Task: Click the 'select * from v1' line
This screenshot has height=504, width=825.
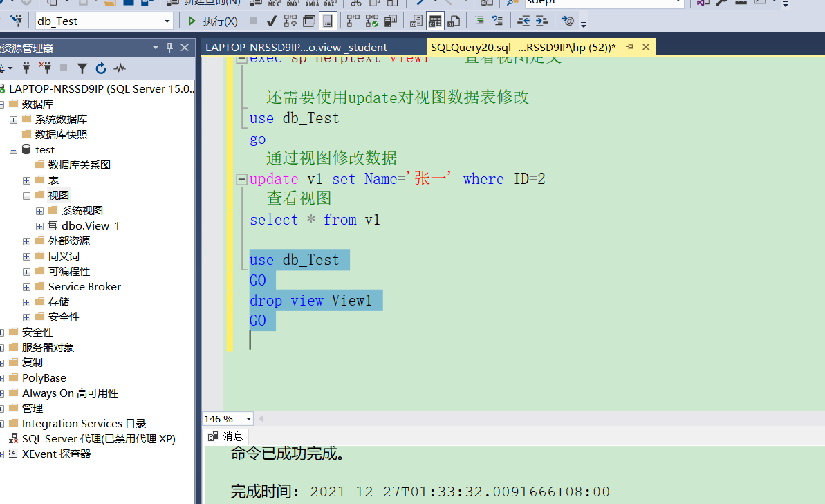Action: click(315, 220)
